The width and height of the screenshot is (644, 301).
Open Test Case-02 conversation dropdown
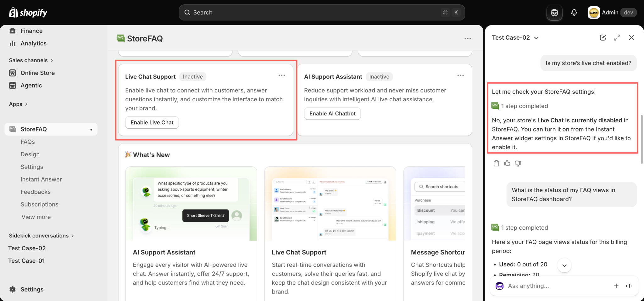[x=515, y=38]
